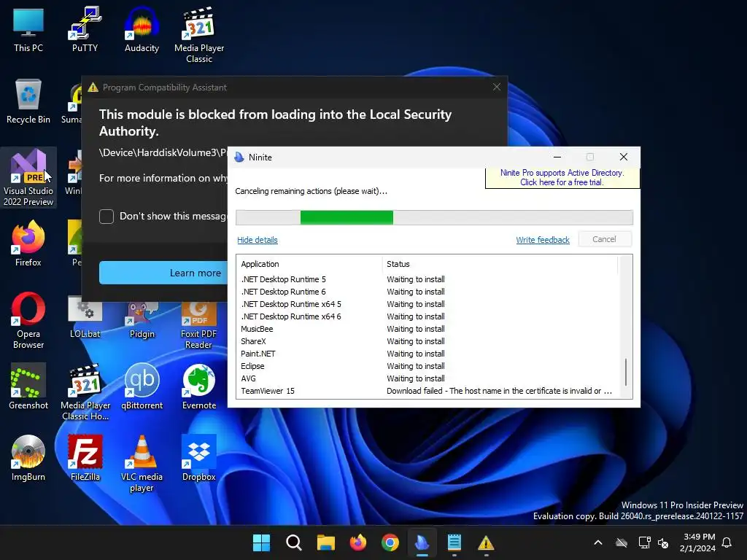Screen dimensions: 747x560
Task: Launch Opera Browser shortcut
Action: coord(28,321)
